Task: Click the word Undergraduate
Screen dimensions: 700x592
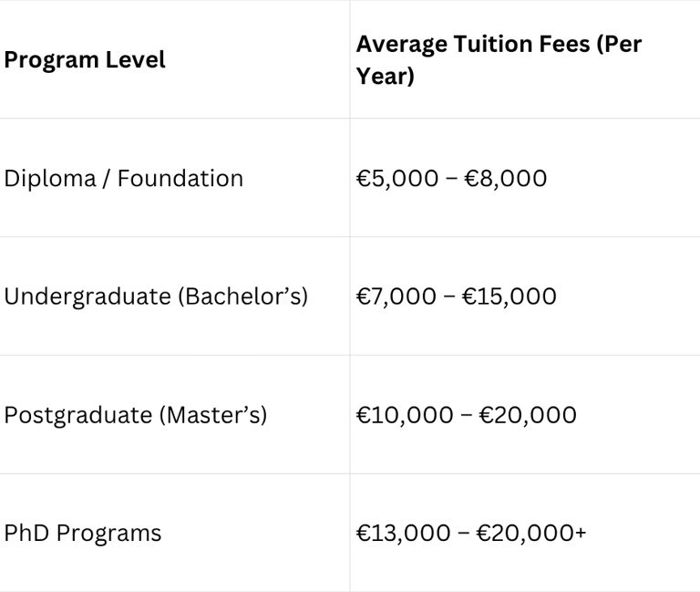Action: [81, 296]
